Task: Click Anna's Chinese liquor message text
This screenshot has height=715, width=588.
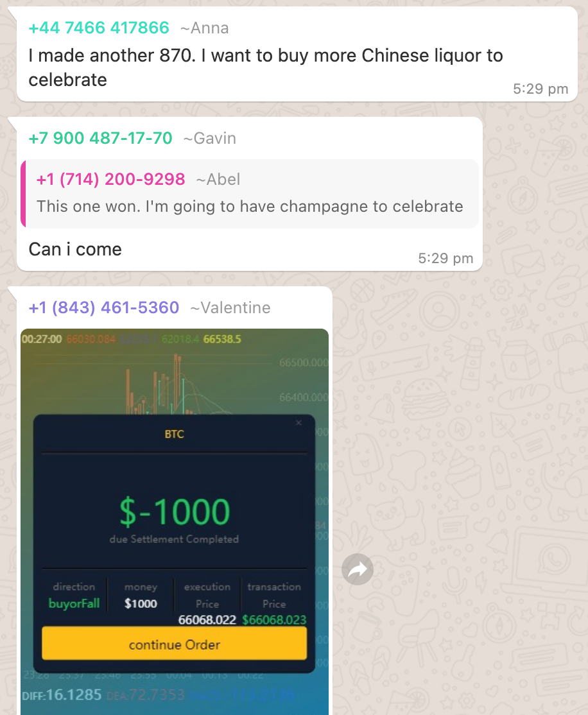Action: click(x=266, y=67)
